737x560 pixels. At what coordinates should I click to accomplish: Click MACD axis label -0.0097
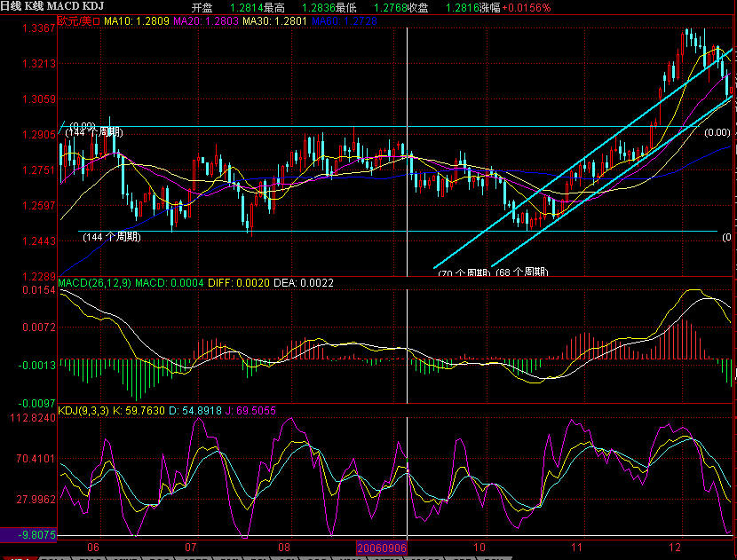(x=37, y=404)
